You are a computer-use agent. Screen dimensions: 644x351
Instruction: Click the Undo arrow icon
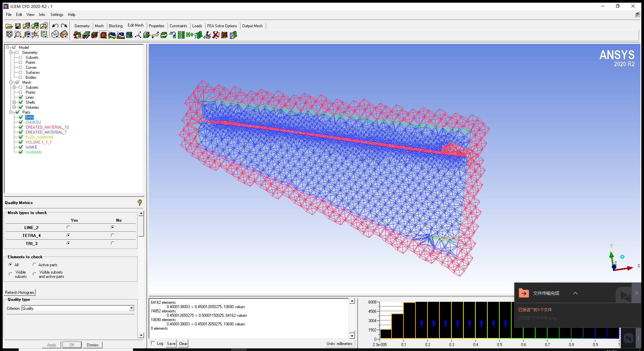tap(55, 26)
